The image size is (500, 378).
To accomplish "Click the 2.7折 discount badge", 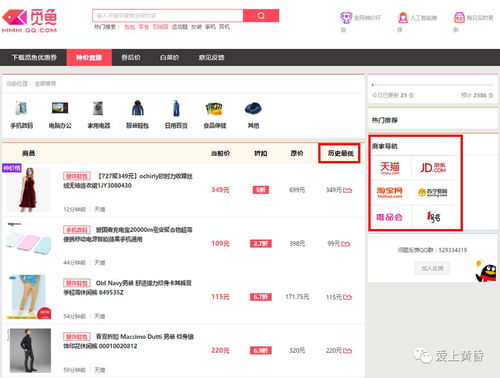I will coord(261,244).
